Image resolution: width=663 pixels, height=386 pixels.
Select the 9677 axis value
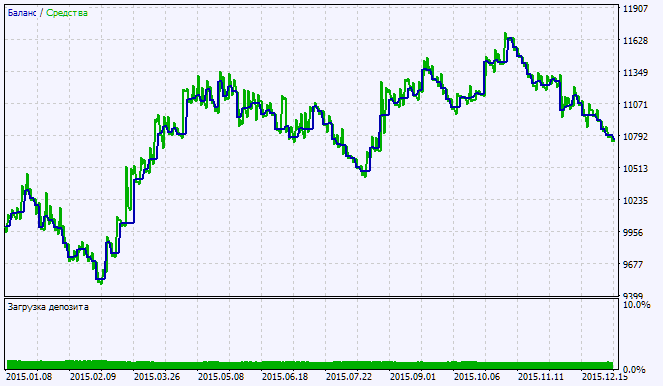click(x=633, y=265)
